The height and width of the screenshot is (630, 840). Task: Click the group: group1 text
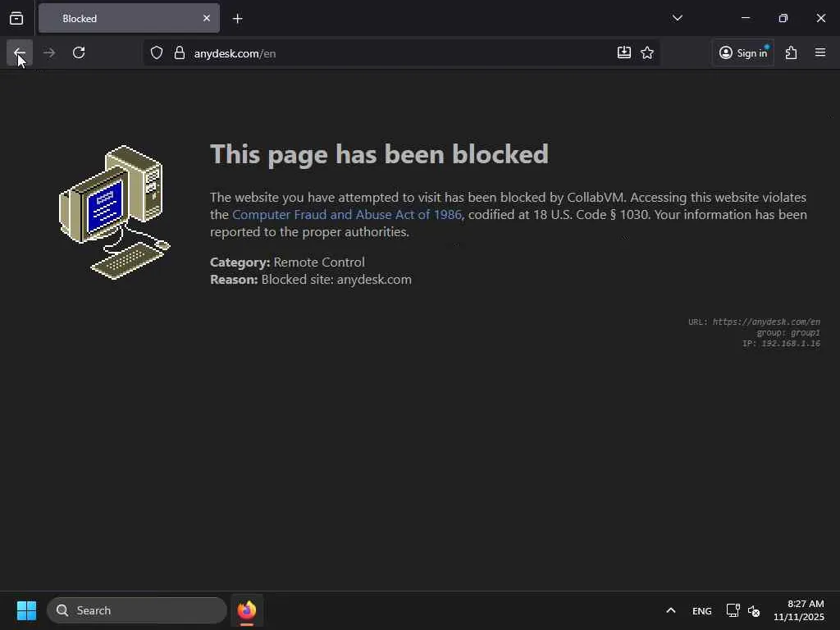tap(788, 332)
